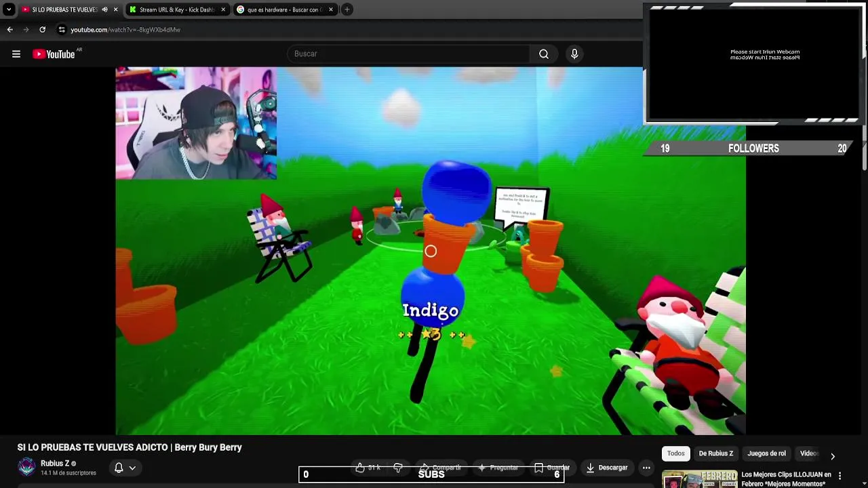Image resolution: width=868 pixels, height=488 pixels.
Task: Click the video player showing the Indigo character
Action: [431, 251]
